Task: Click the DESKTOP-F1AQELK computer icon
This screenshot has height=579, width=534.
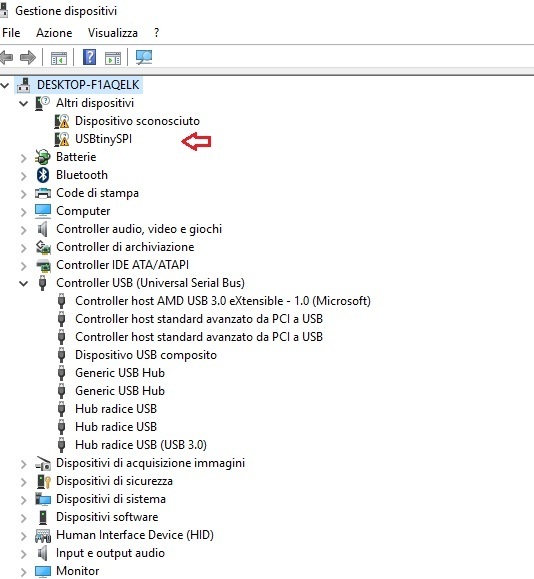Action: tap(24, 85)
